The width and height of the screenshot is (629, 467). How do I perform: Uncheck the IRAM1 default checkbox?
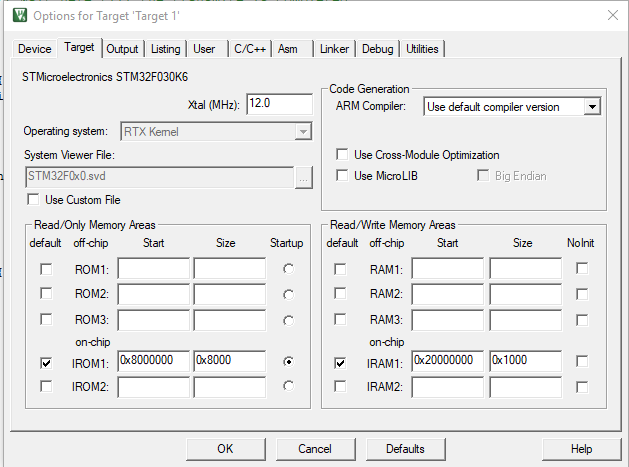pyautogui.click(x=340, y=363)
